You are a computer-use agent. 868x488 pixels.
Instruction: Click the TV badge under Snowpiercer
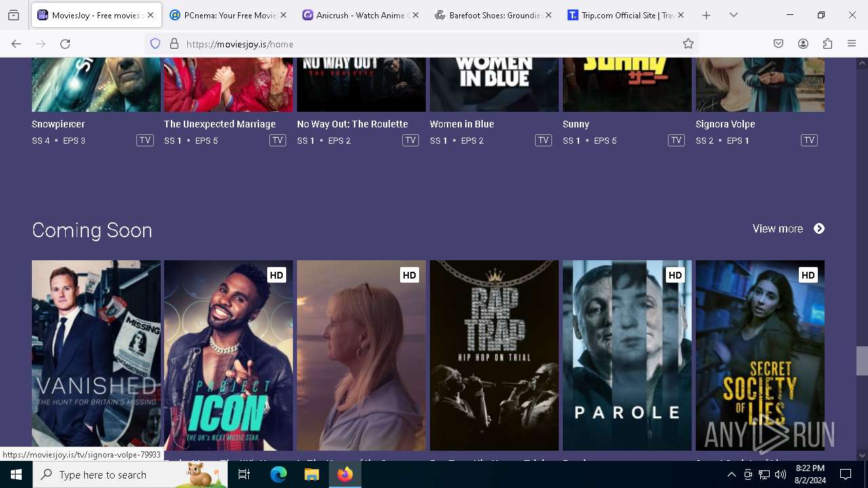[144, 140]
